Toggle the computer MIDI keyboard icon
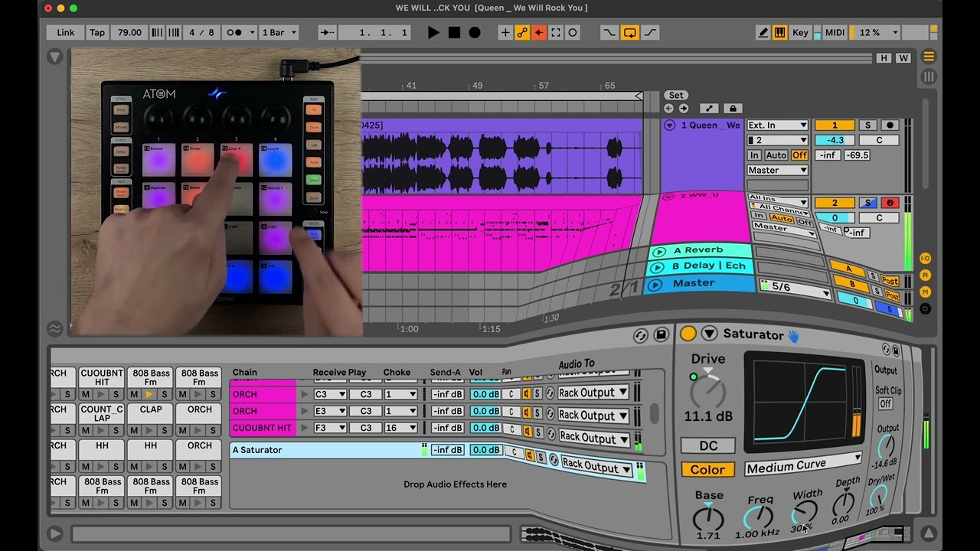Image resolution: width=980 pixels, height=551 pixels. coord(779,32)
